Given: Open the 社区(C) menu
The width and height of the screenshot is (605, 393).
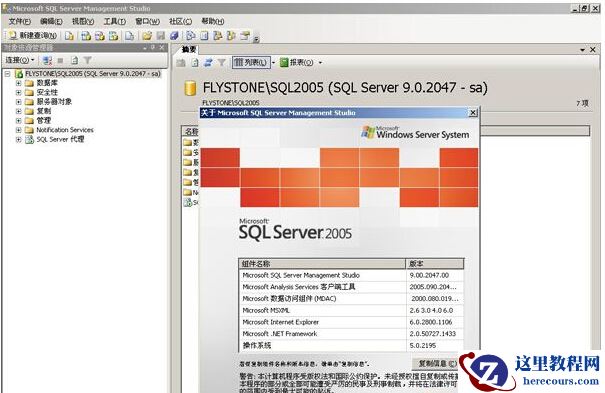Looking at the screenshot, I should 180,21.
